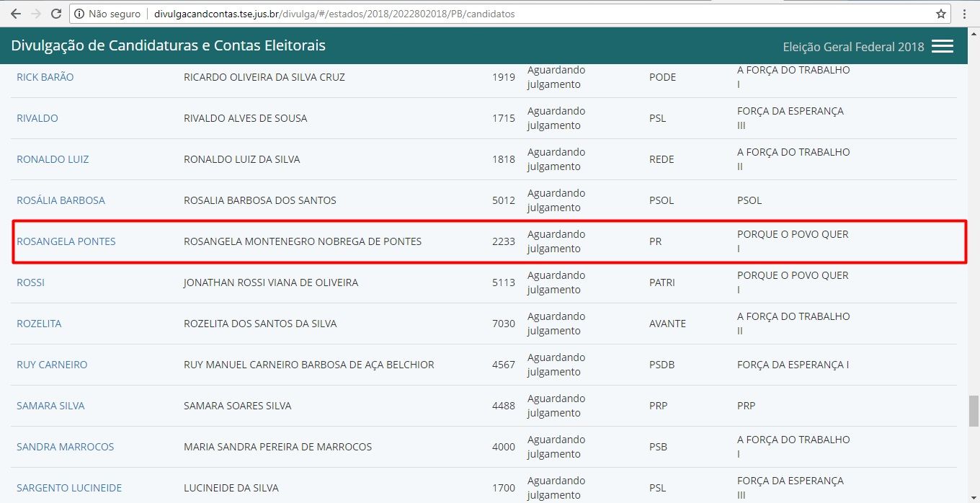Click candidate number 1715
This screenshot has width=980, height=503.
coord(504,118)
